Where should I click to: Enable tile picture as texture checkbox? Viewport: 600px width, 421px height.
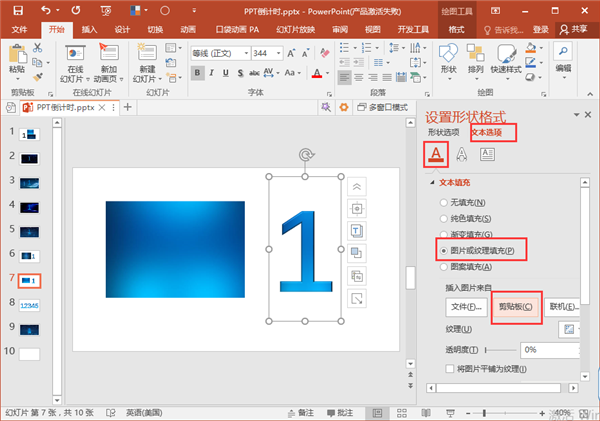point(450,369)
